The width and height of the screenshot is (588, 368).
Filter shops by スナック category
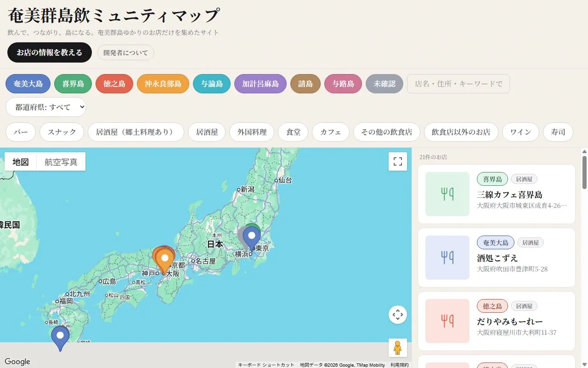click(62, 132)
